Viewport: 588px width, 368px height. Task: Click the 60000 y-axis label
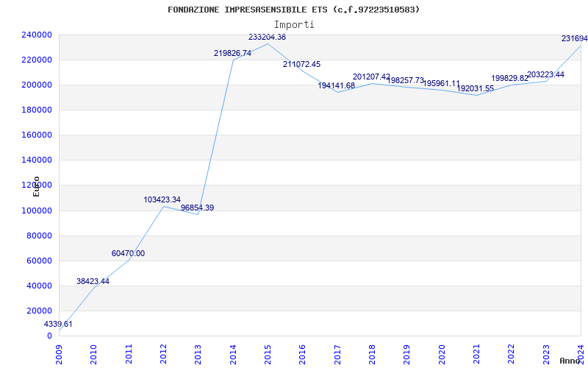pyautogui.click(x=41, y=261)
